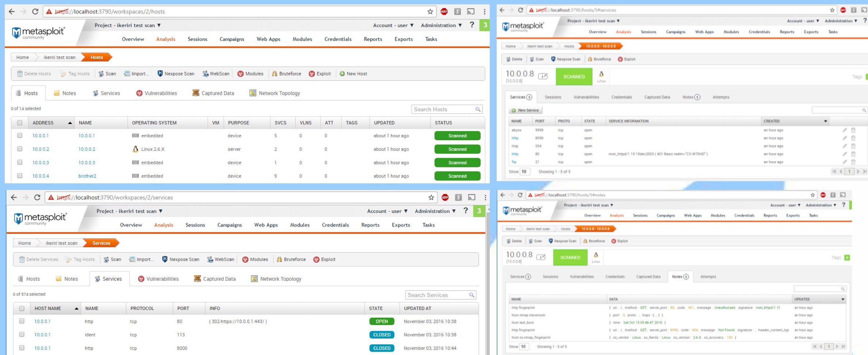This screenshot has width=868, height=355.
Task: Click trash icon for rtsp service row
Action: click(x=853, y=146)
